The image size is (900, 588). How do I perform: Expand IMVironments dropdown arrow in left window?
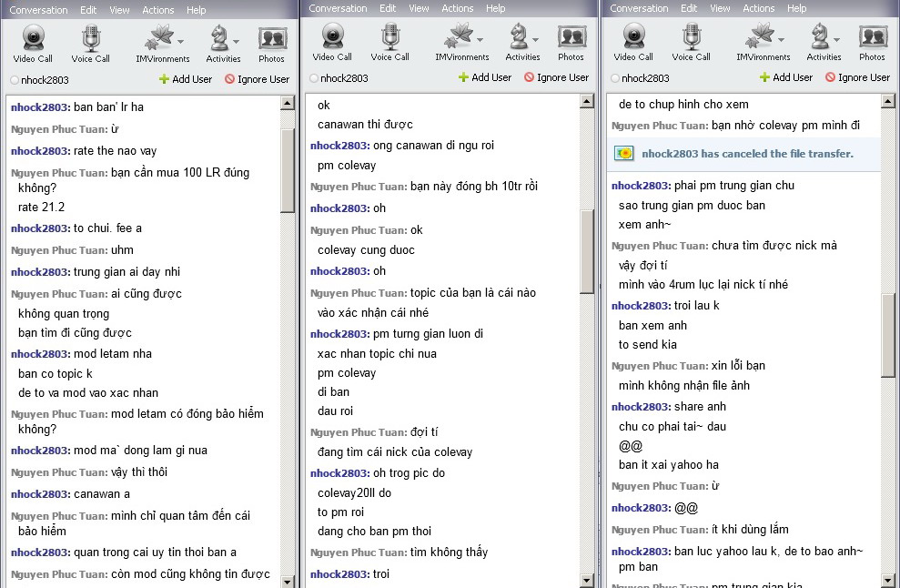pos(181,41)
